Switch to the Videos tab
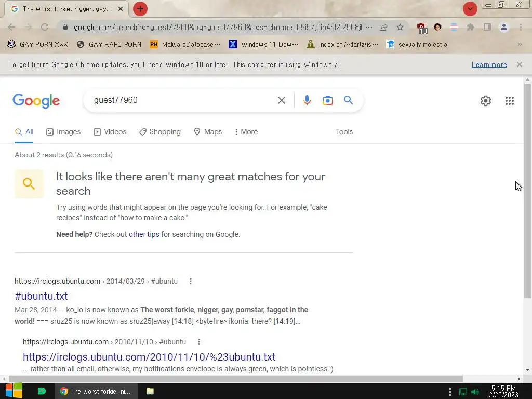 tap(110, 131)
